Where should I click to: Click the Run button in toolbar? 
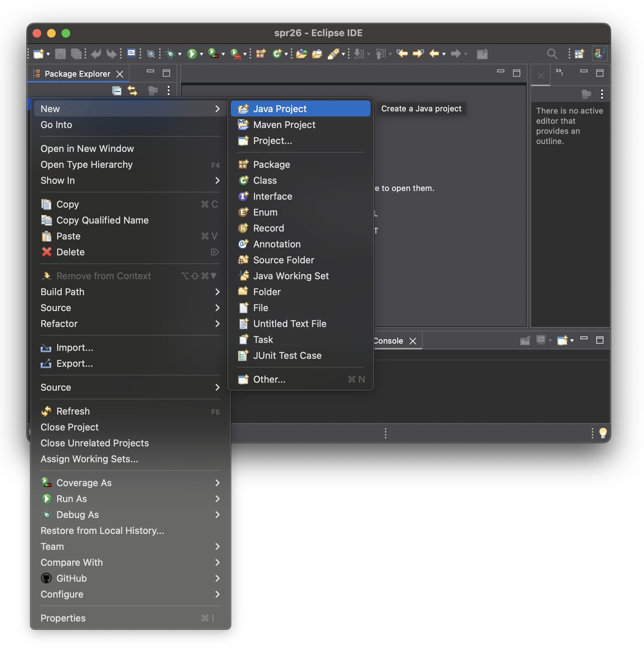pyautogui.click(x=192, y=54)
